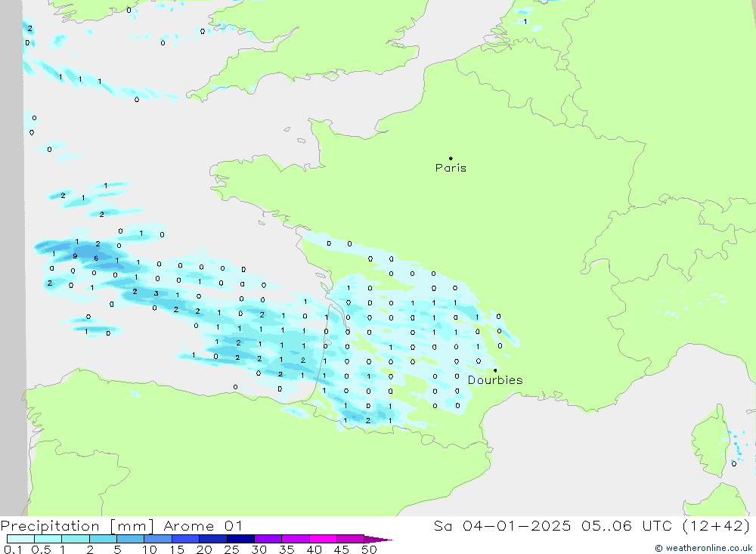Viewport: 756px width, 554px height.
Task: Click the Dourbies city label
Action: (495, 380)
